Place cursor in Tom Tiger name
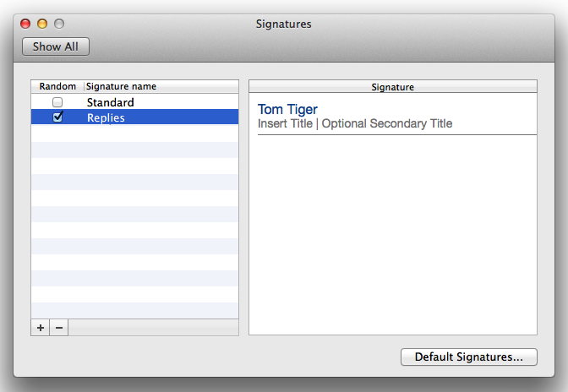Screen dimensions: 568x392 click(x=287, y=109)
